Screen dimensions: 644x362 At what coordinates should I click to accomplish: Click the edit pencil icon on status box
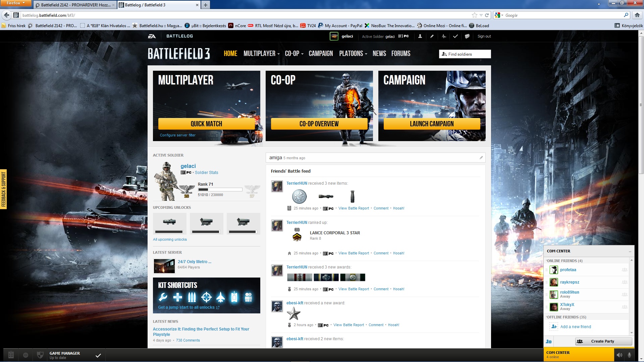pyautogui.click(x=481, y=158)
